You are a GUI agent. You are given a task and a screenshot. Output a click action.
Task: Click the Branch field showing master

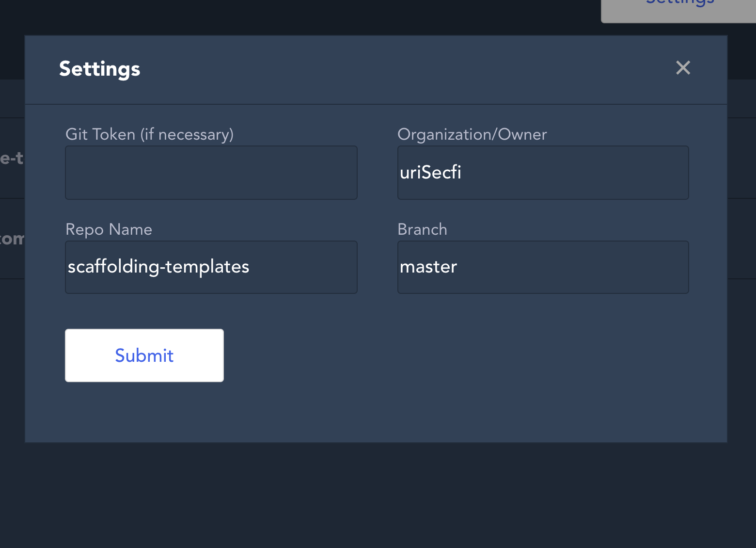543,267
